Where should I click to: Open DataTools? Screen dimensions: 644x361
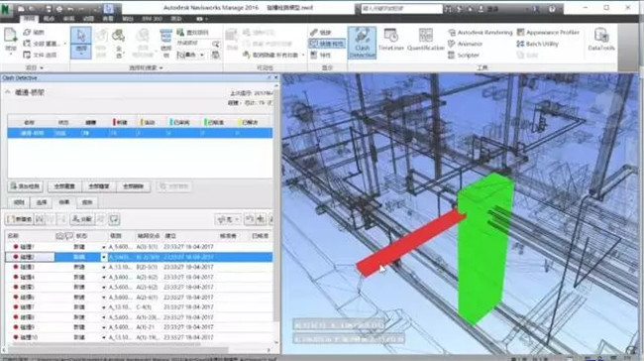coord(600,40)
